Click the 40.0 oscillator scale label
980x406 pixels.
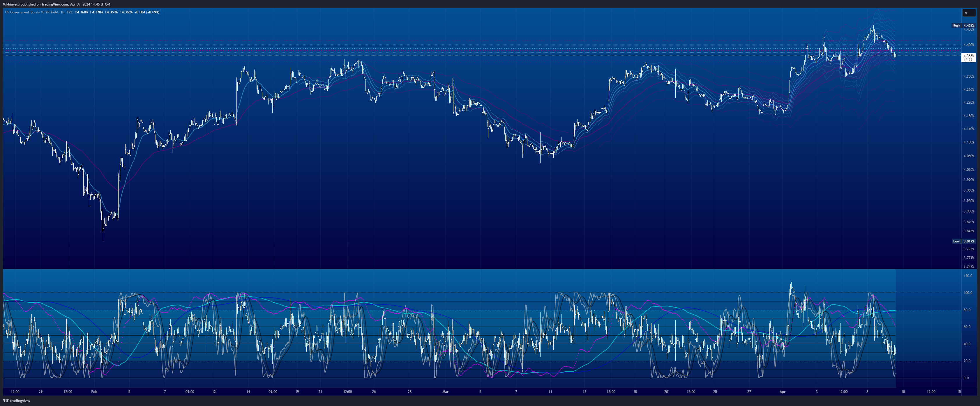[x=967, y=344]
